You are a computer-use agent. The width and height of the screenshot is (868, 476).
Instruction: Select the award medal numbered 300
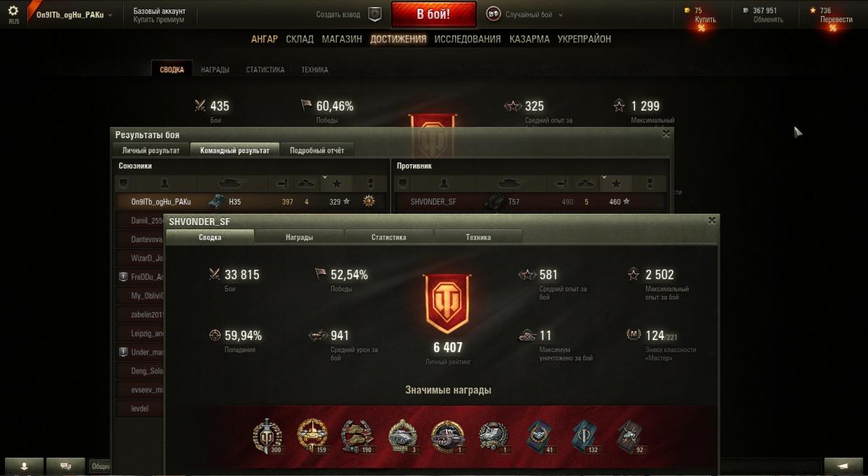pyautogui.click(x=266, y=436)
